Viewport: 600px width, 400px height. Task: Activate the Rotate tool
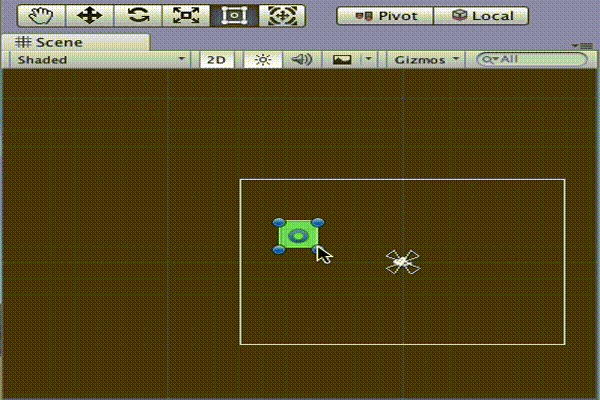click(138, 15)
